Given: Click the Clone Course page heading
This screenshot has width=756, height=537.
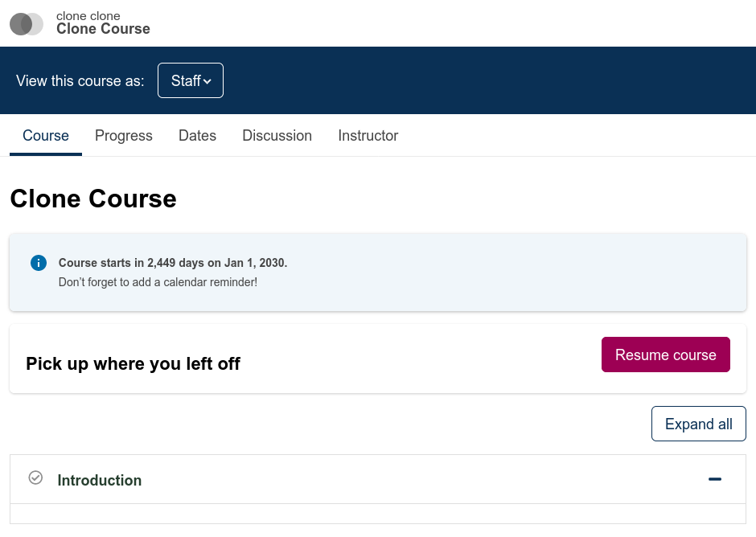Looking at the screenshot, I should (93, 199).
